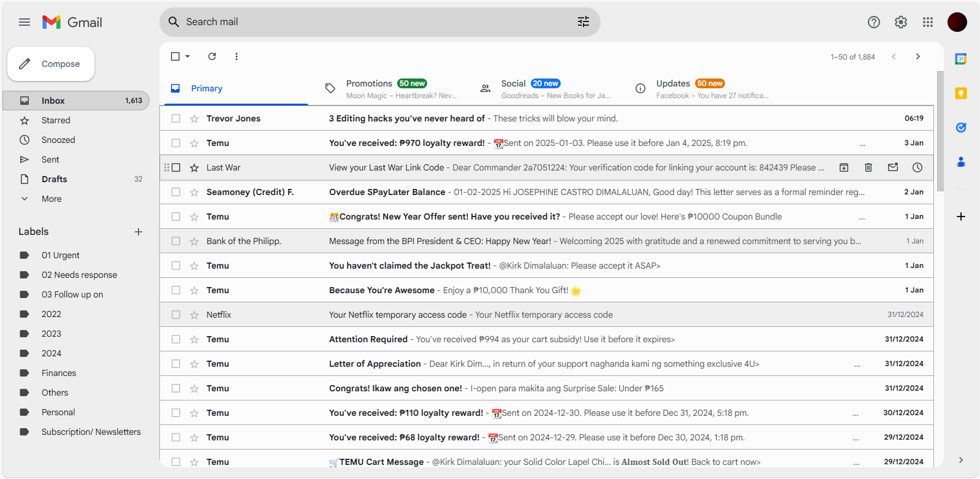The image size is (980, 479).
Task: Refresh the inbox
Action: (x=212, y=56)
